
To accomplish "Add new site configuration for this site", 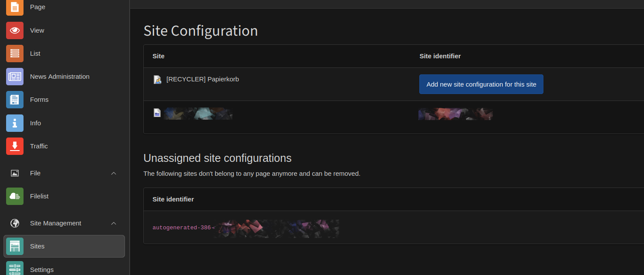I will 481,84.
